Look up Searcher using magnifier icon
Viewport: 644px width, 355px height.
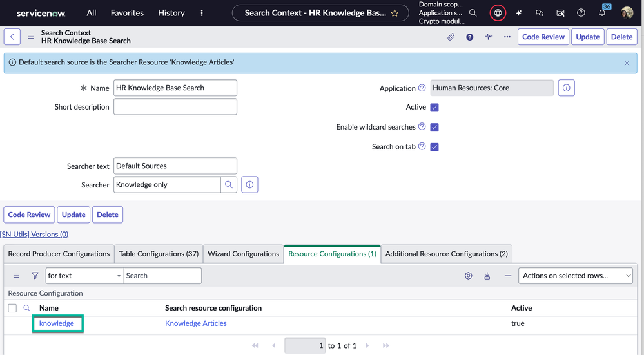coord(229,185)
